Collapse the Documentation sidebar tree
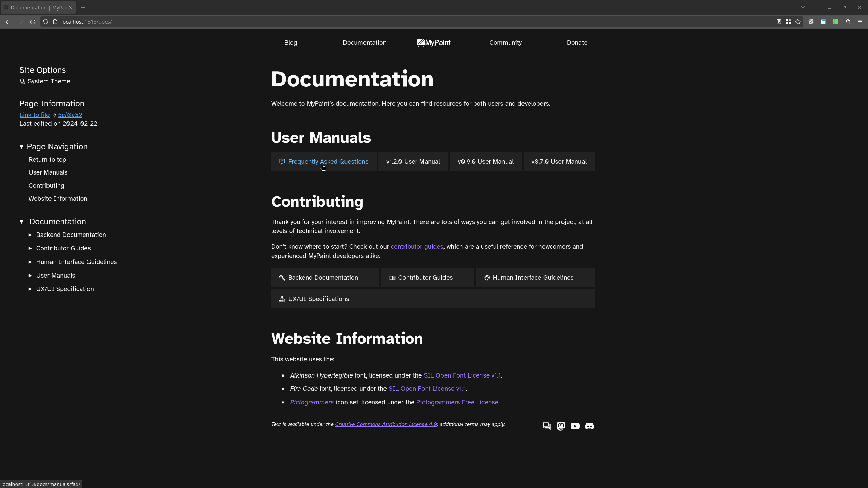This screenshot has width=868, height=488. point(22,222)
